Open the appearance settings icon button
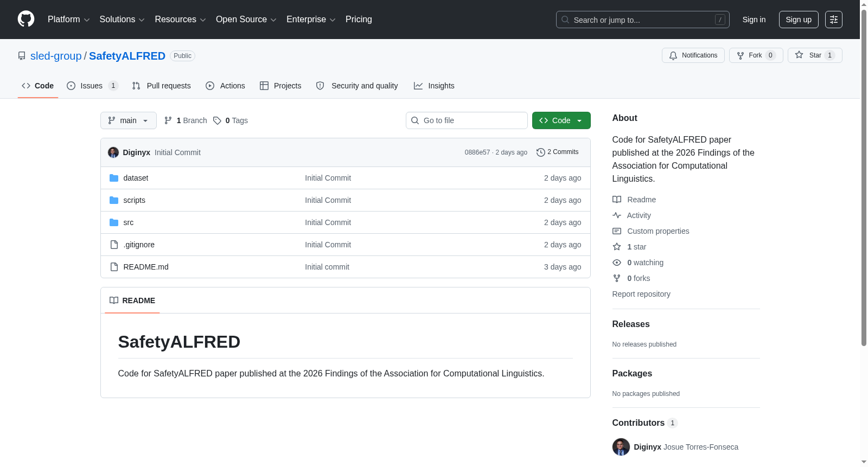Viewport: 868px width, 467px height. (833, 20)
